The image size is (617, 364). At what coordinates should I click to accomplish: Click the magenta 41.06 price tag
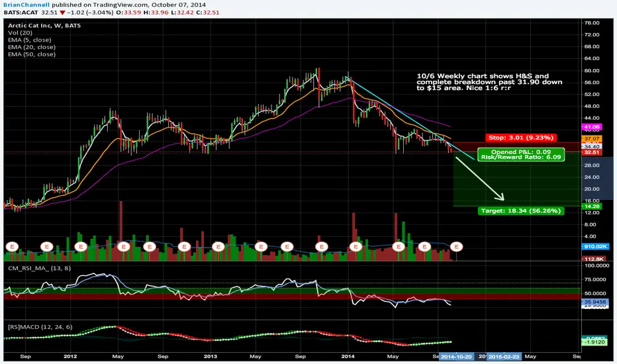591,127
